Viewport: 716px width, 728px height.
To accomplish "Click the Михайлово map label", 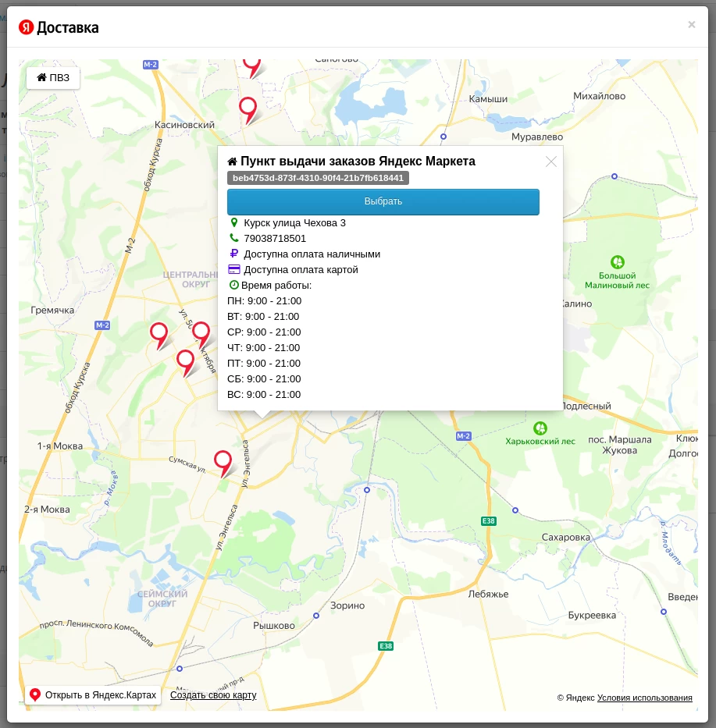I will tap(599, 96).
